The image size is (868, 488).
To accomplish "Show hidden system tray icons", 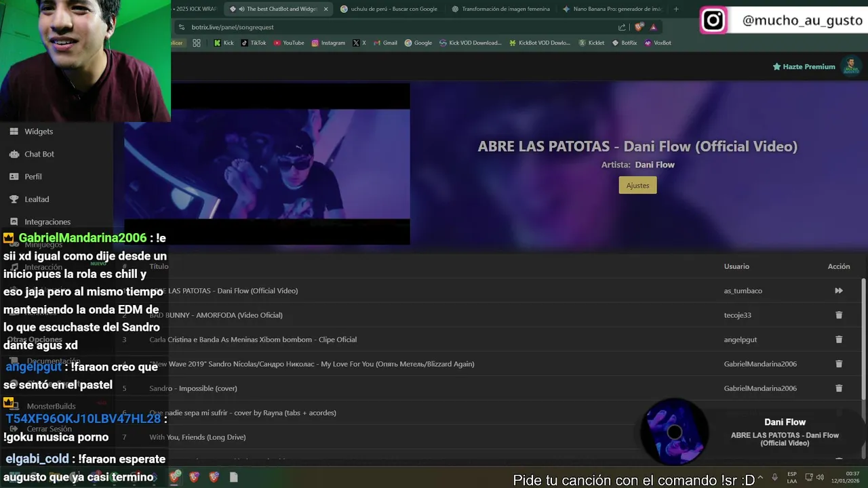I will pyautogui.click(x=759, y=477).
